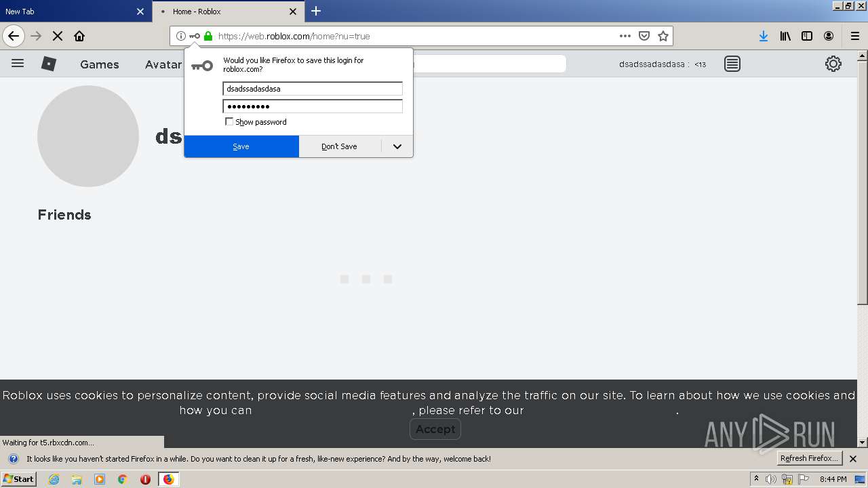Close the New Tab tab

(140, 12)
